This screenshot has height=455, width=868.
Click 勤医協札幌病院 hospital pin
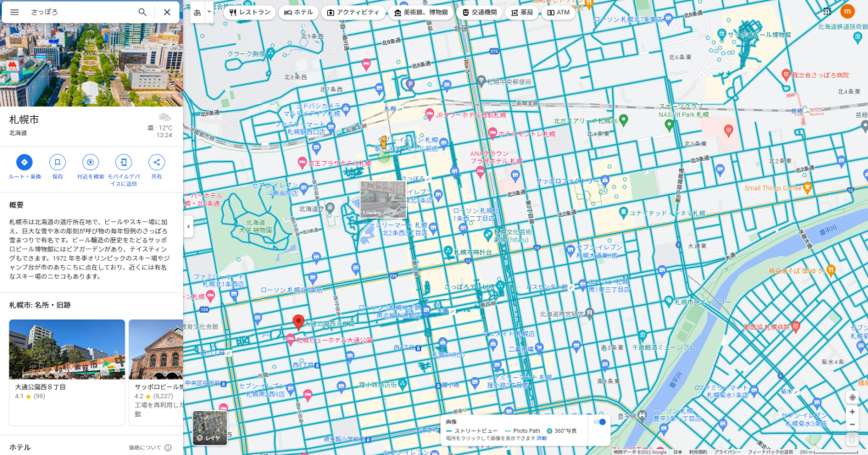795,326
